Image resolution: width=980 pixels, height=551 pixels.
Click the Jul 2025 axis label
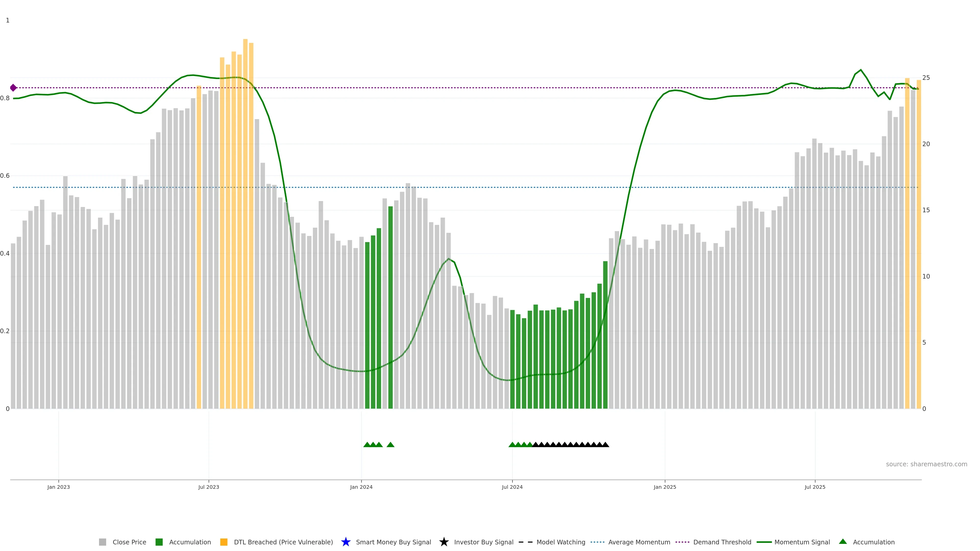click(815, 487)
